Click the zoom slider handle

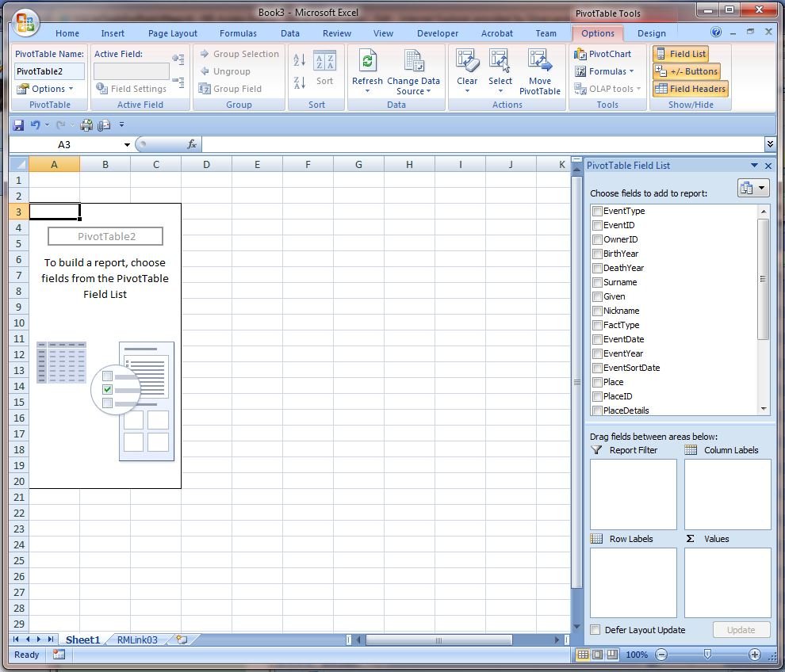coord(707,654)
